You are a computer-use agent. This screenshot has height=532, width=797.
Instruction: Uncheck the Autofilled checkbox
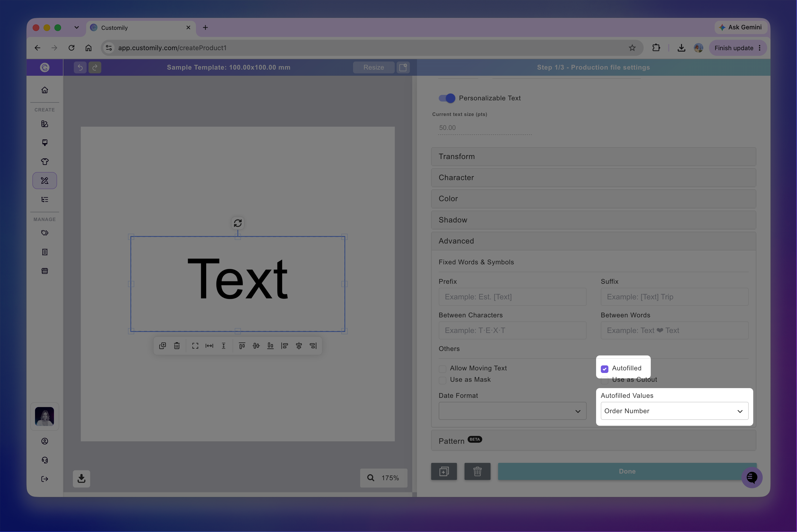point(605,369)
